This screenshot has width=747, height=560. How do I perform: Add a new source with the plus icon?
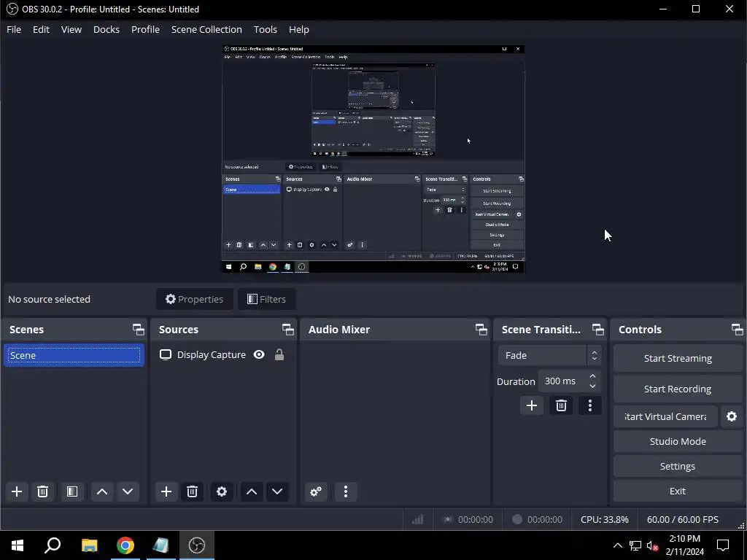click(166, 491)
